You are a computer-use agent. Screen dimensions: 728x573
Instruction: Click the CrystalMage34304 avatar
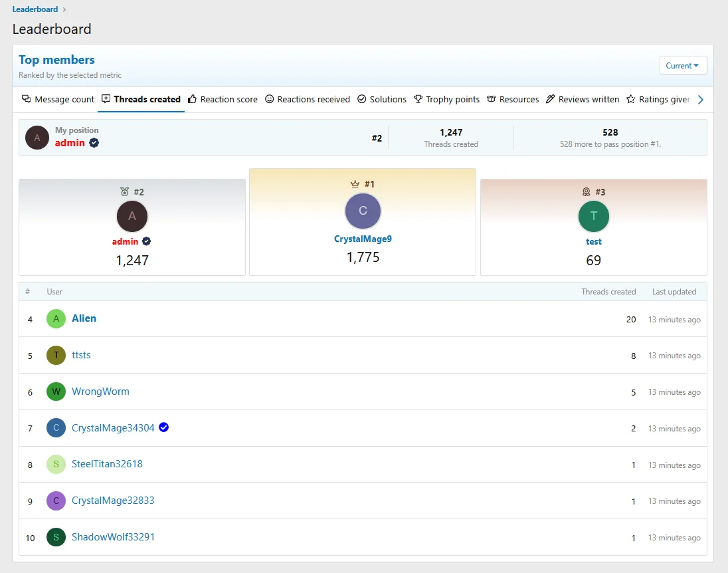(x=56, y=427)
